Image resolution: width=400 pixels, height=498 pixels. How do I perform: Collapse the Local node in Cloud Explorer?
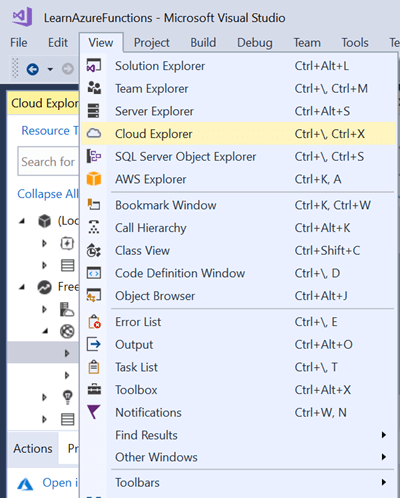[x=22, y=221]
